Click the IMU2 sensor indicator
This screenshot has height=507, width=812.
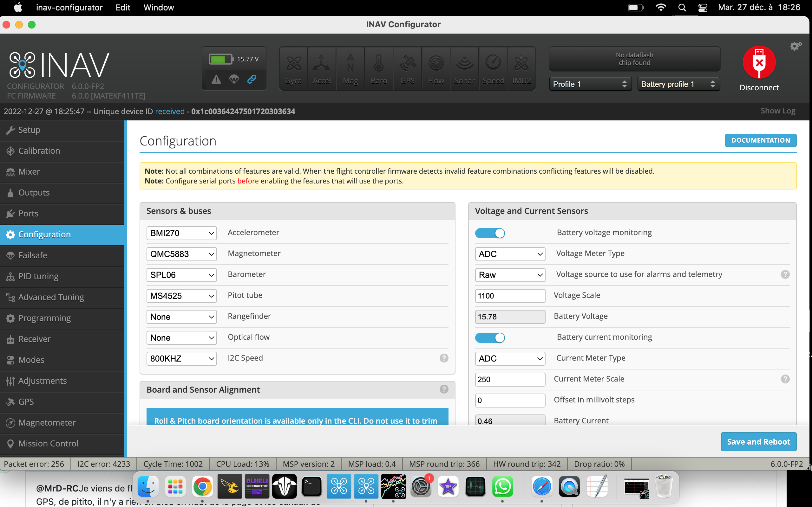[x=521, y=68]
